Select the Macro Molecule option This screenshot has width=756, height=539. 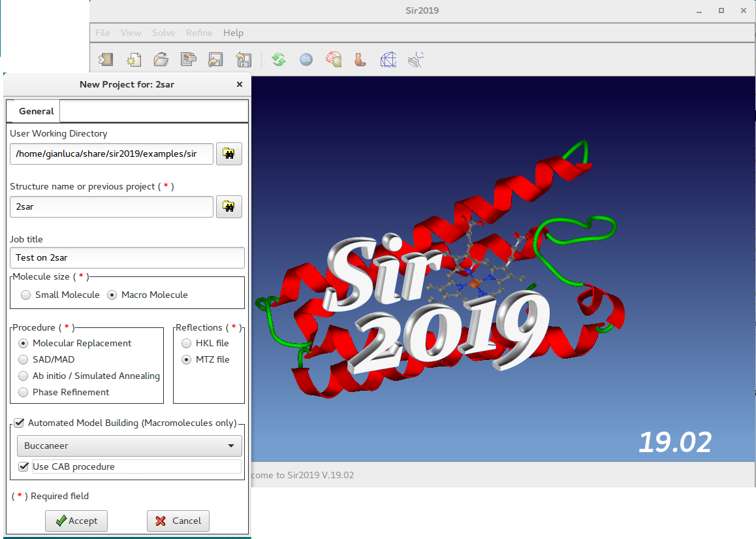pyautogui.click(x=148, y=295)
